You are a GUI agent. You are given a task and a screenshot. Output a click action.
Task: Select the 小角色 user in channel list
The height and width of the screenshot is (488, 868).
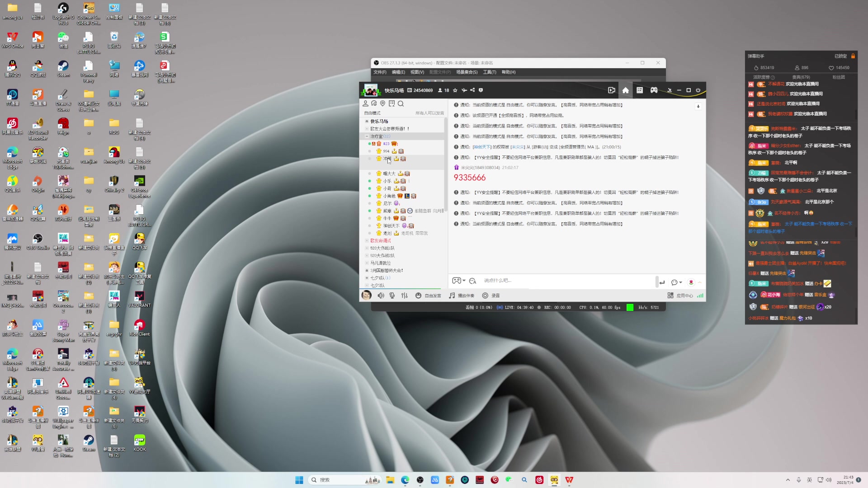coord(389,196)
